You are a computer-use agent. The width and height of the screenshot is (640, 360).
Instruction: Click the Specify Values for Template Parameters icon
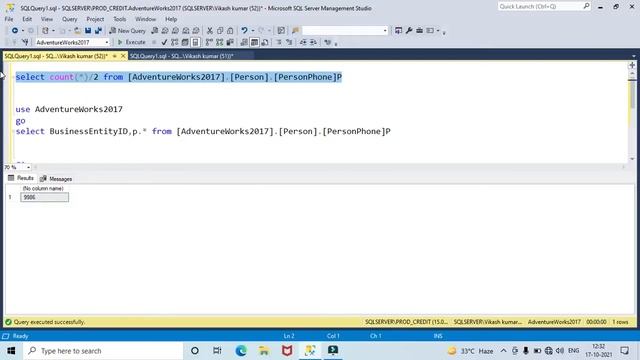[x=328, y=42]
